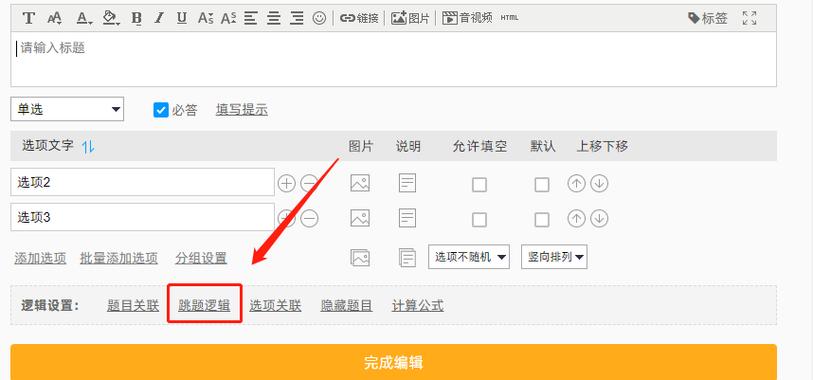Open the background fill color tool
This screenshot has width=813, height=380.
[110, 18]
